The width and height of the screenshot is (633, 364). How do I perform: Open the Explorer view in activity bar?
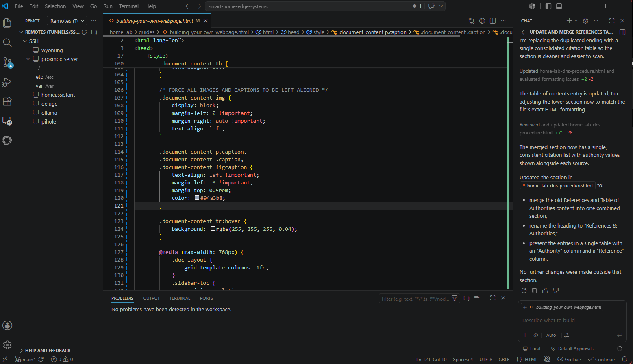click(x=7, y=23)
